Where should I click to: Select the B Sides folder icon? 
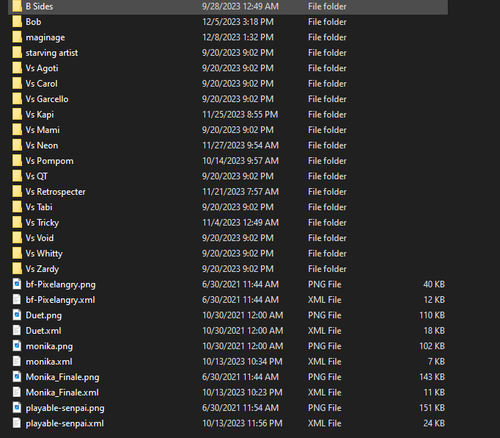pyautogui.click(x=17, y=6)
